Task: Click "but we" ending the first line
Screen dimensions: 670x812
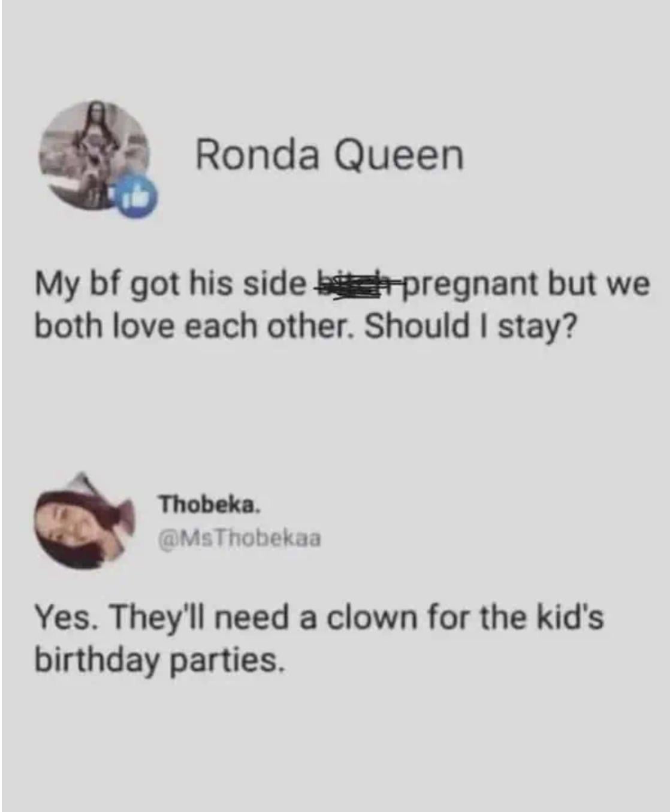Action: pos(597,283)
